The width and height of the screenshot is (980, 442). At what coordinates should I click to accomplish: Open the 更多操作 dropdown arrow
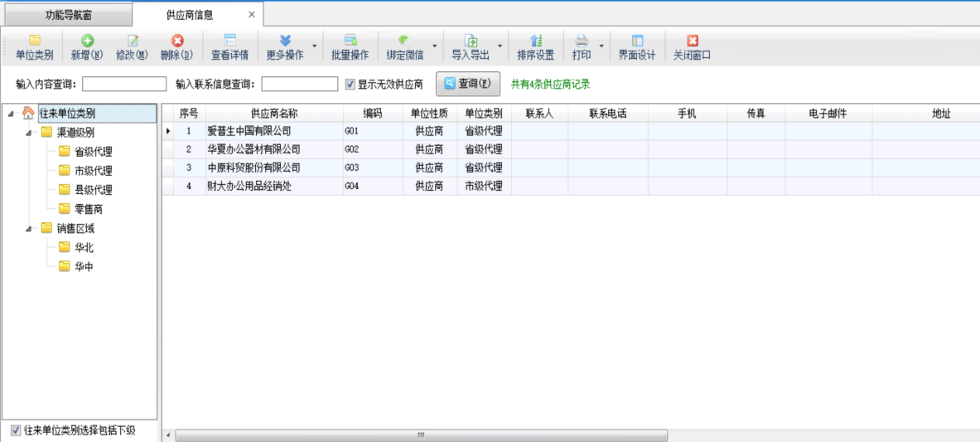tap(313, 46)
